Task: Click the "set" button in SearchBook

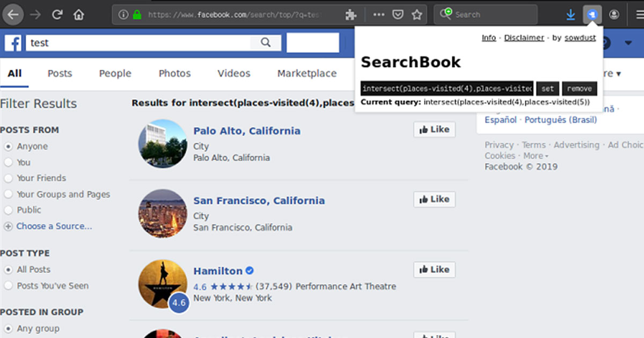Action: pyautogui.click(x=547, y=89)
